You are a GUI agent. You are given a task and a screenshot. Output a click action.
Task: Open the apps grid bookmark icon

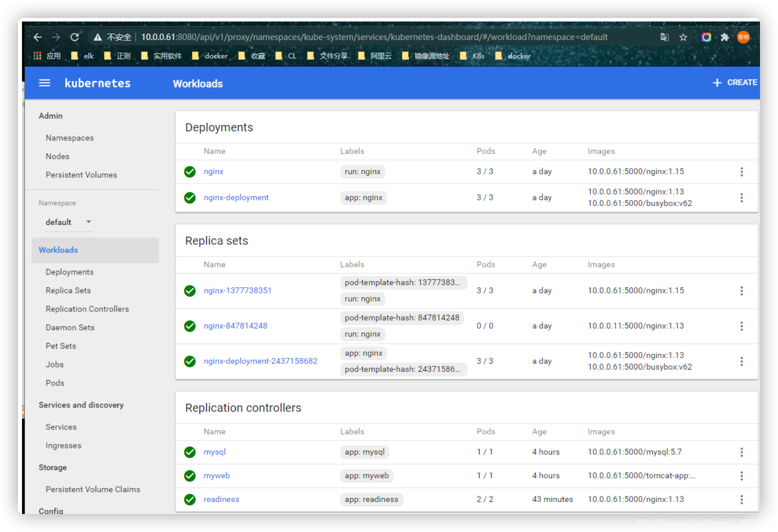click(x=37, y=55)
